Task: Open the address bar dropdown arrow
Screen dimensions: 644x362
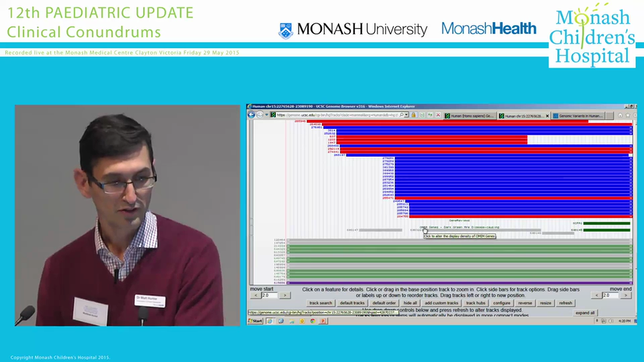Action: point(406,115)
